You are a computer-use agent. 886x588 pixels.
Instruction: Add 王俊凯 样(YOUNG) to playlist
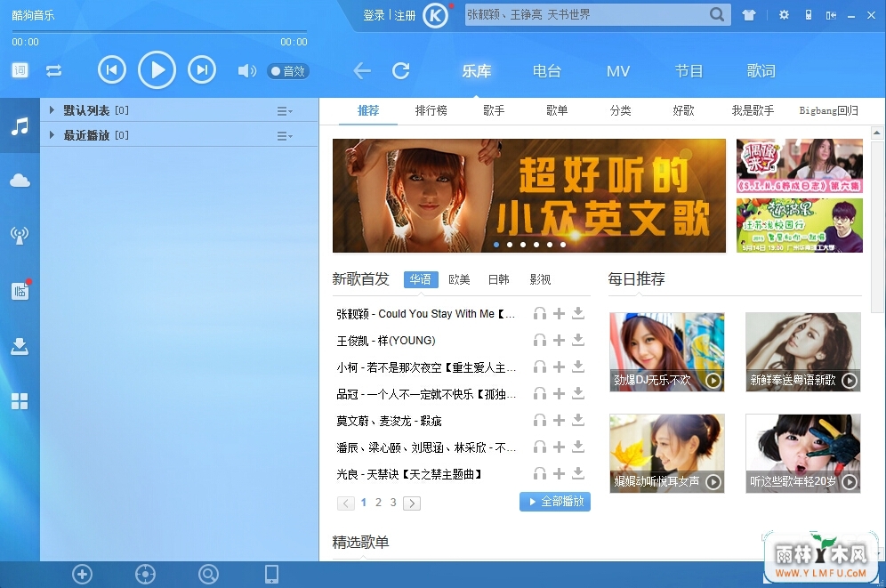[x=559, y=340]
